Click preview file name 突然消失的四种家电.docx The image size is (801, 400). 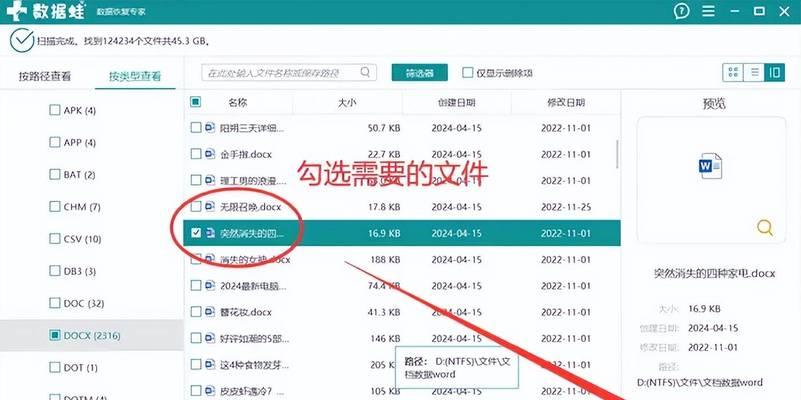[715, 274]
